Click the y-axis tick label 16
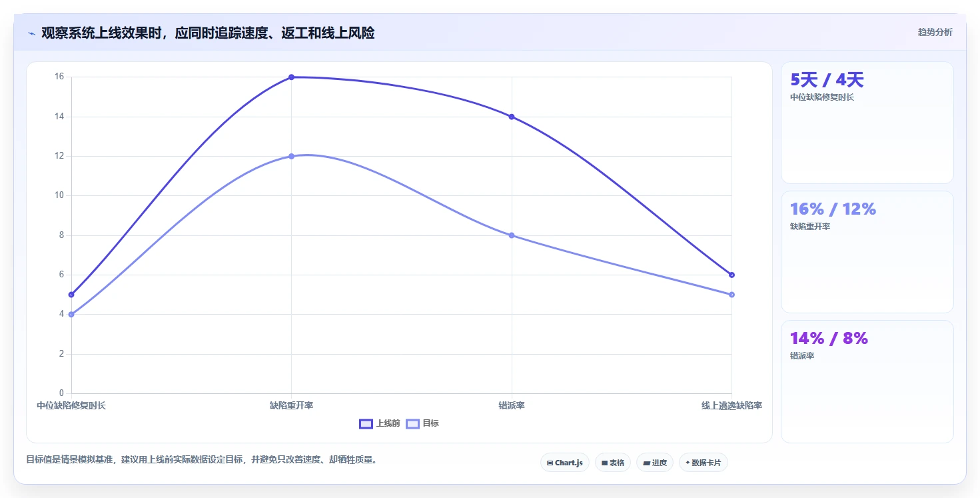Image resolution: width=980 pixels, height=498 pixels. point(59,77)
